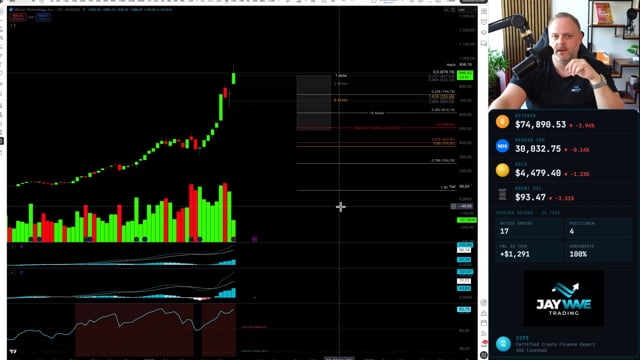Open the watchlist panel icon in right sidebar

(x=484, y=11)
